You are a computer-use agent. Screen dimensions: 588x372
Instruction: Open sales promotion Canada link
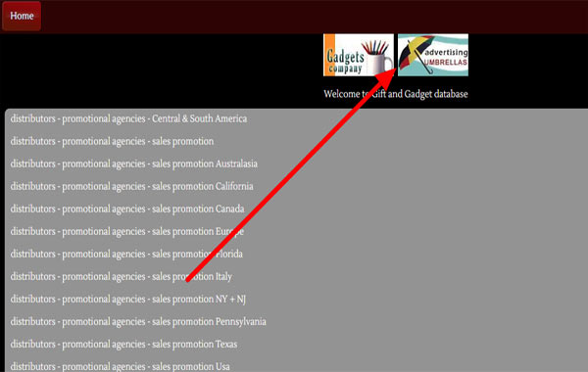[127, 209]
